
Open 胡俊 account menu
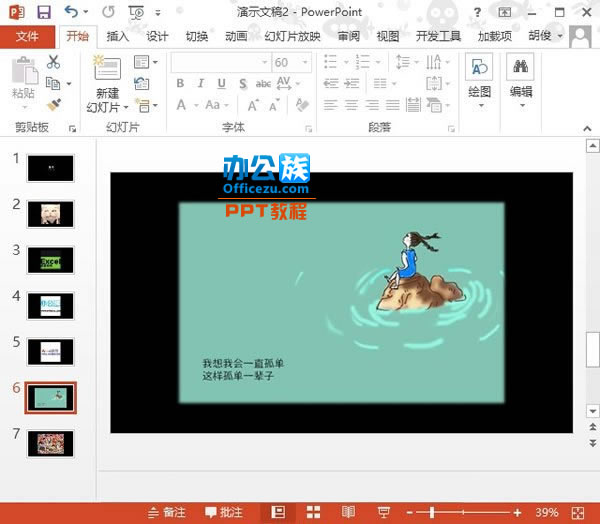[x=545, y=36]
